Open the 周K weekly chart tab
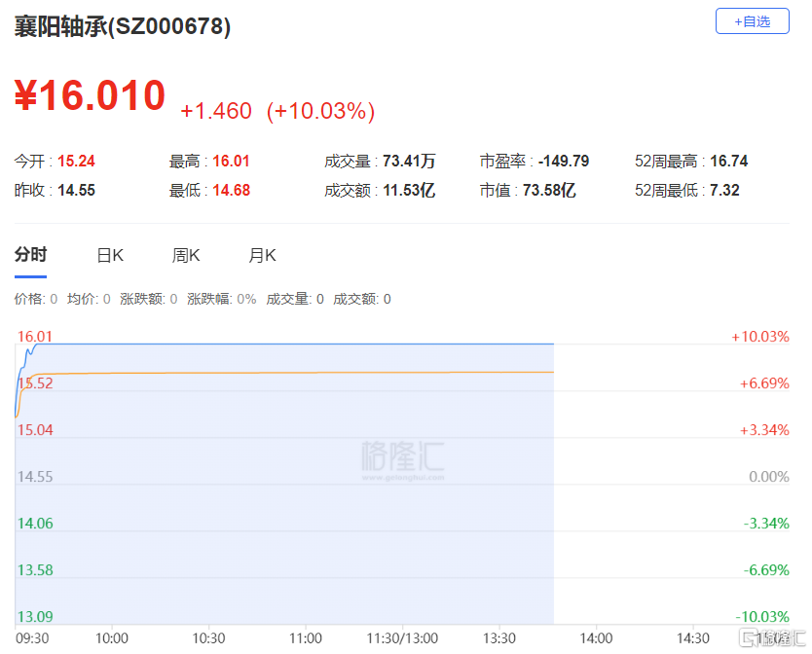 186,255
